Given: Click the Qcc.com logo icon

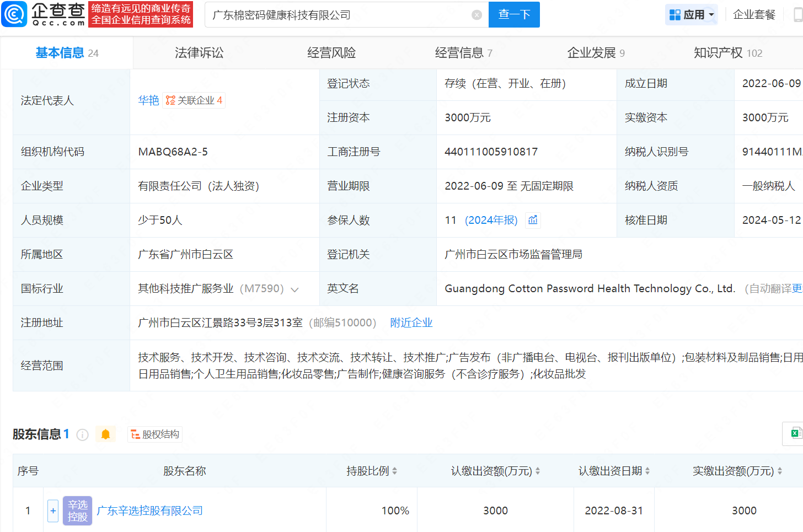Looking at the screenshot, I should coord(14,14).
